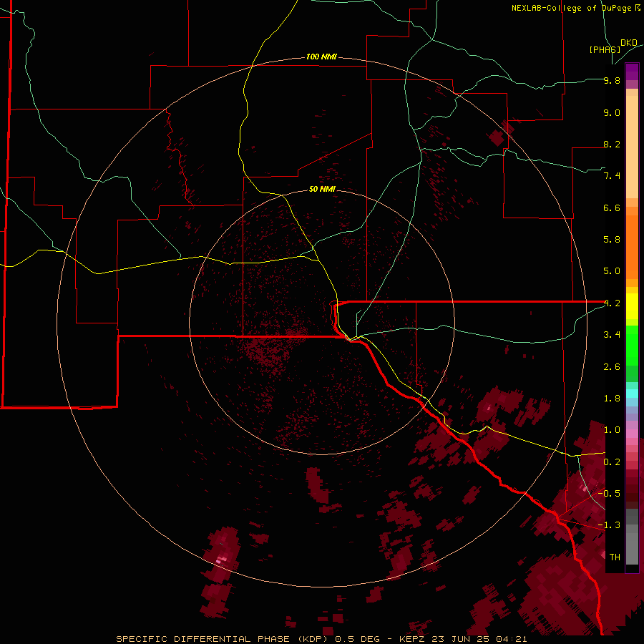Click the Specific Differential Phase KEPZ caption
The image size is (644, 644).
point(321,639)
